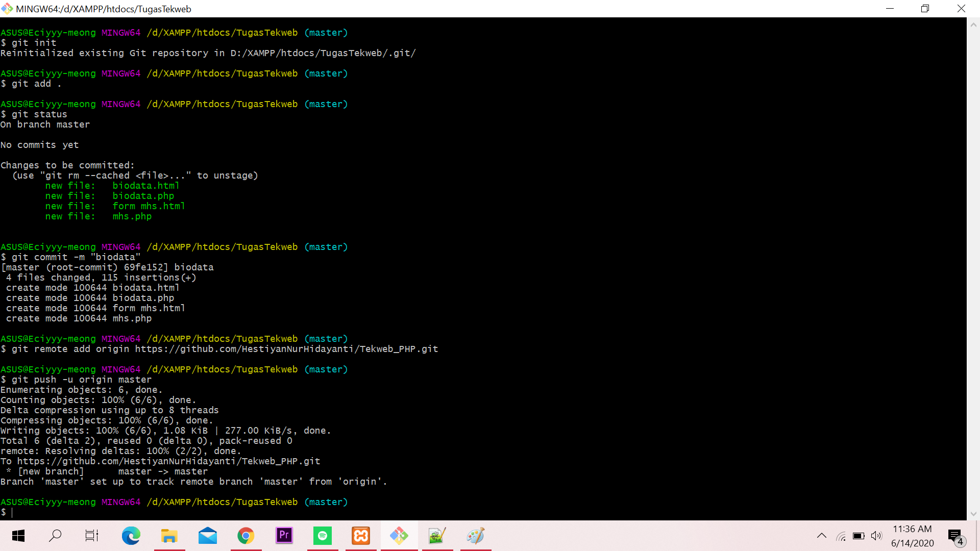Open the clock and date calendar flyout
The width and height of the screenshot is (980, 551).
(913, 536)
